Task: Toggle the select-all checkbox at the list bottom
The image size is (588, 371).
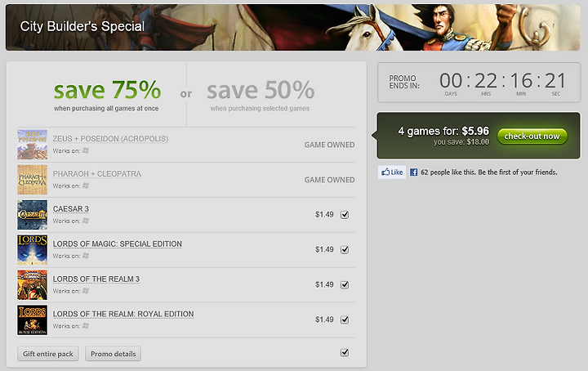Action: pos(344,352)
